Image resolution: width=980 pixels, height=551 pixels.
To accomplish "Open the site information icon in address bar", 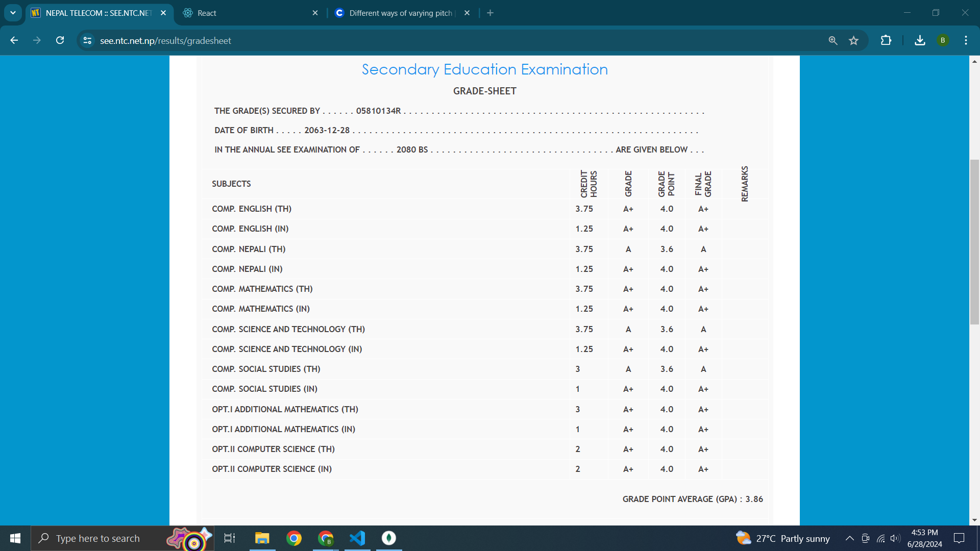I will tap(87, 40).
